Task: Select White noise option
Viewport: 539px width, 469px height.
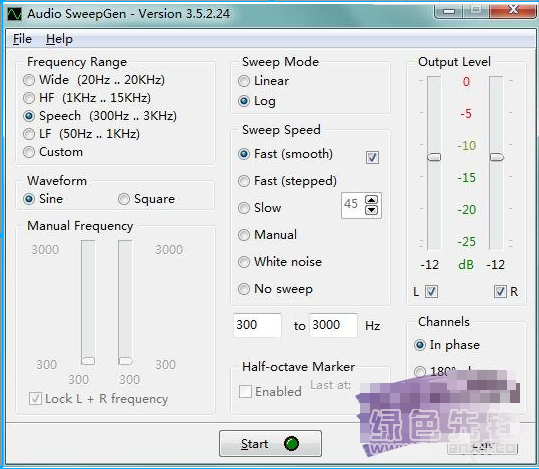Action: tap(280, 262)
